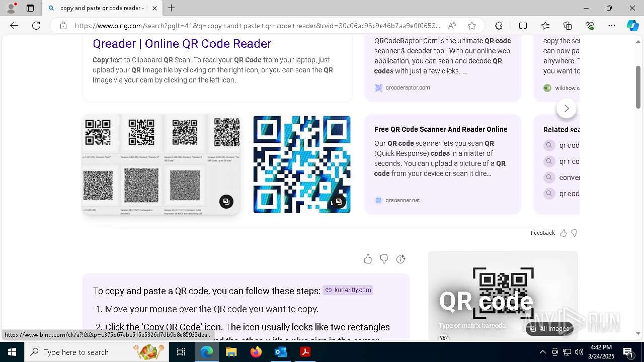The height and width of the screenshot is (362, 644).
Task: Open Browser essentials heart icon
Action: click(590, 26)
